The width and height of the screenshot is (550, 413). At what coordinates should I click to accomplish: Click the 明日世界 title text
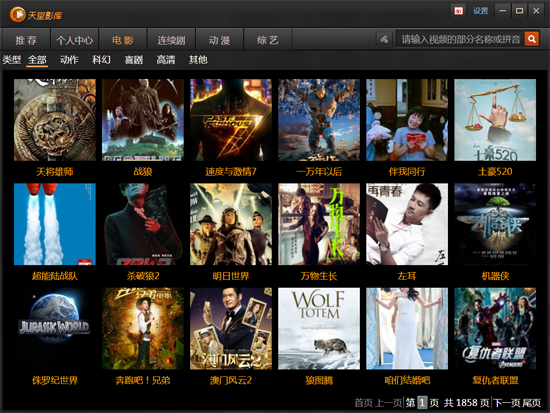(x=231, y=276)
